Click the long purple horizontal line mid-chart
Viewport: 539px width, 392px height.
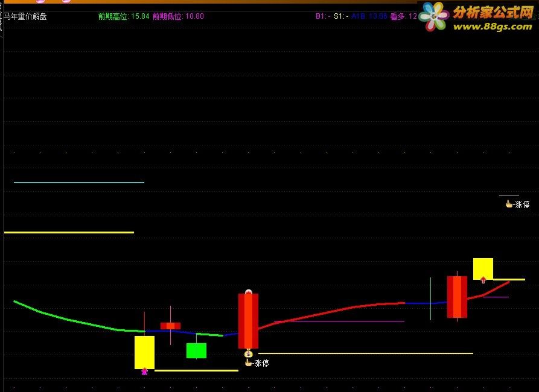pyautogui.click(x=339, y=321)
